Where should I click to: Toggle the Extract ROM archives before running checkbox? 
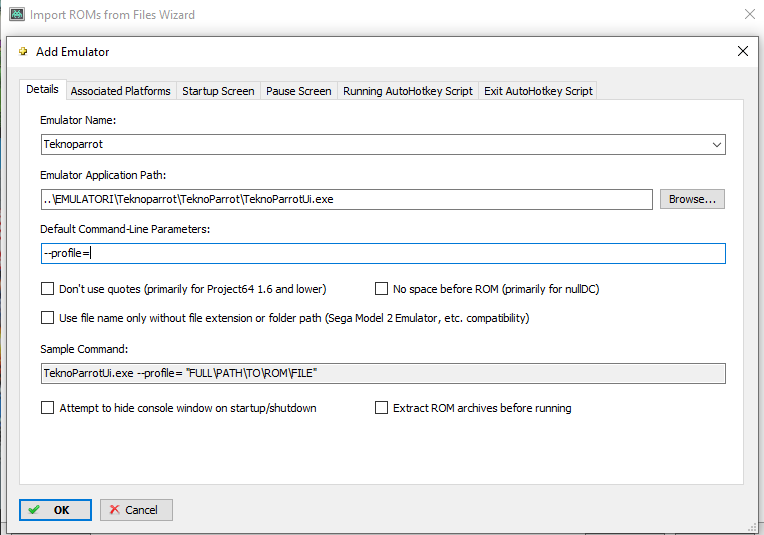click(x=381, y=408)
